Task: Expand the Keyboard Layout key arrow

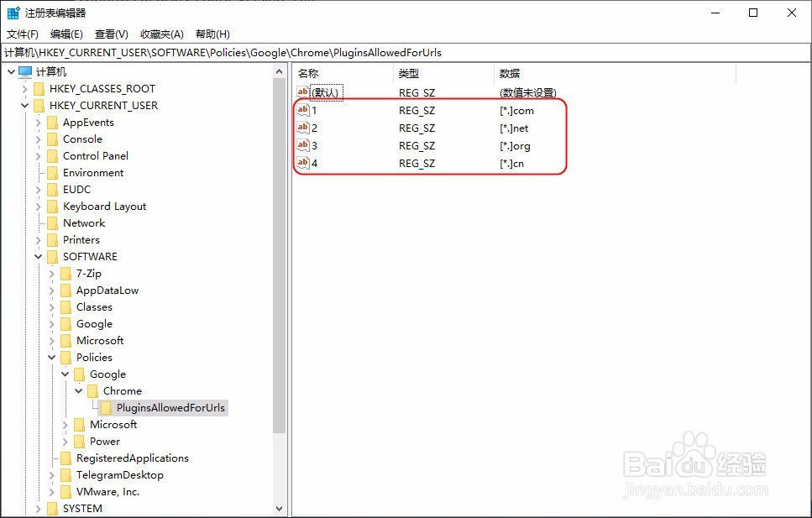Action: click(38, 207)
